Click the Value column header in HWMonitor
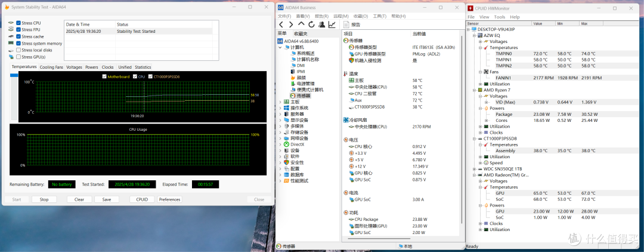Image resolution: width=644 pixels, height=252 pixels. [543, 23]
